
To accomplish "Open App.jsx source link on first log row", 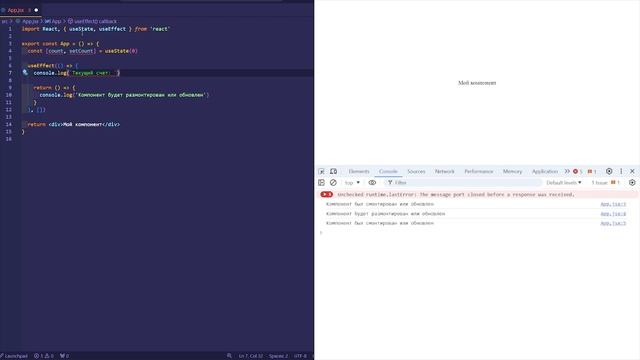I will [613, 204].
